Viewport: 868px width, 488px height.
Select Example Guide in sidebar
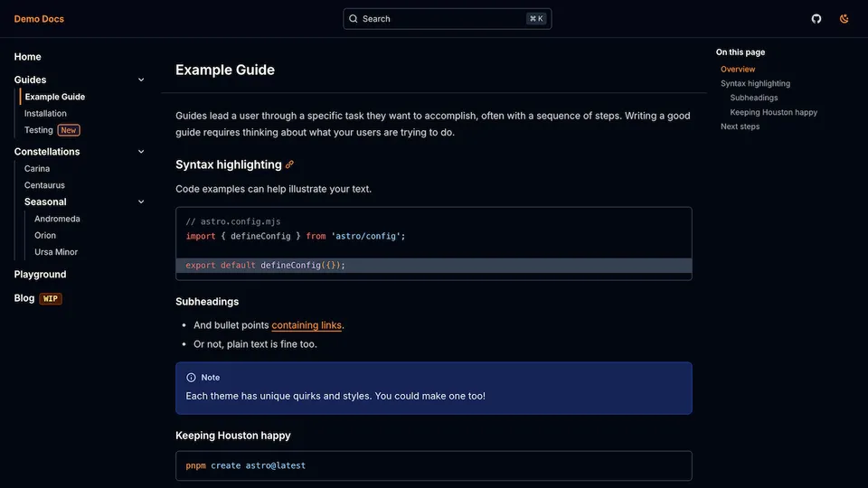[x=55, y=97]
